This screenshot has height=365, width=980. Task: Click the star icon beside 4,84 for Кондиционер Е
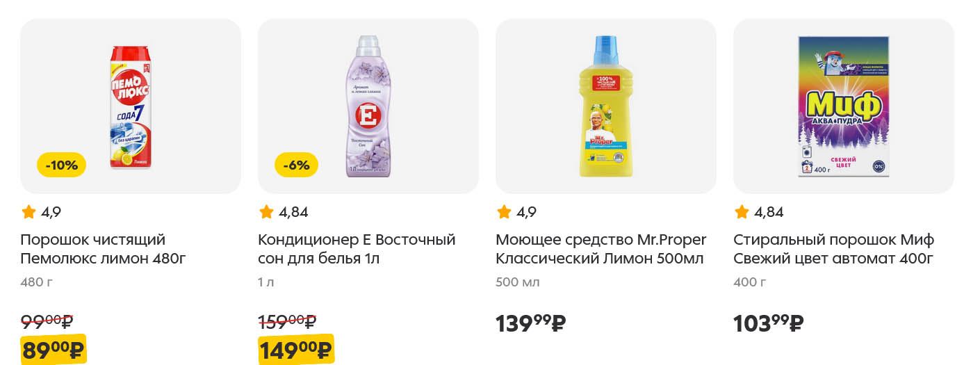coord(266,212)
